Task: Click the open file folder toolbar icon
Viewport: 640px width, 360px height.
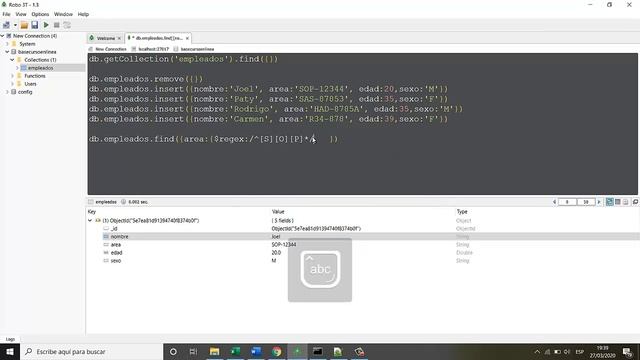Action: pyautogui.click(x=24, y=25)
